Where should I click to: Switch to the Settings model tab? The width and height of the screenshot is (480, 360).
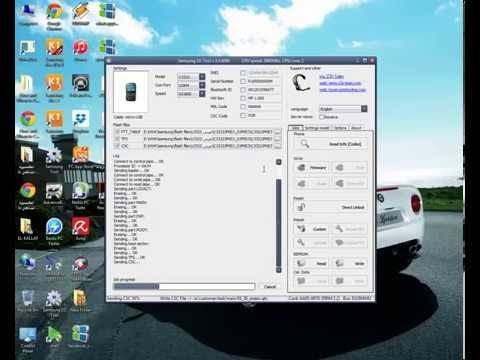(317, 128)
